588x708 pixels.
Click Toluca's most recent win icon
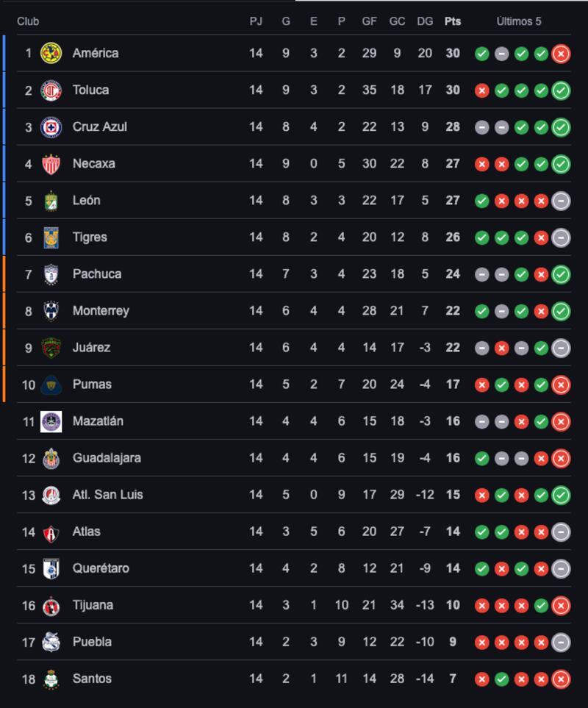pos(561,90)
